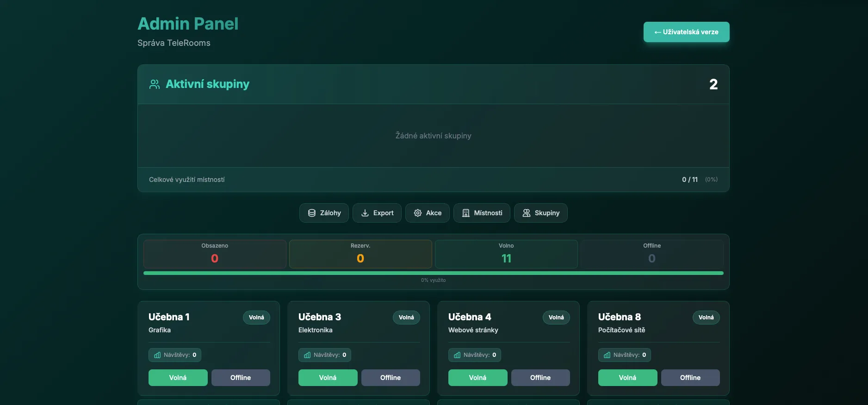
Task: Go back to Uživatelská verze
Action: 686,32
